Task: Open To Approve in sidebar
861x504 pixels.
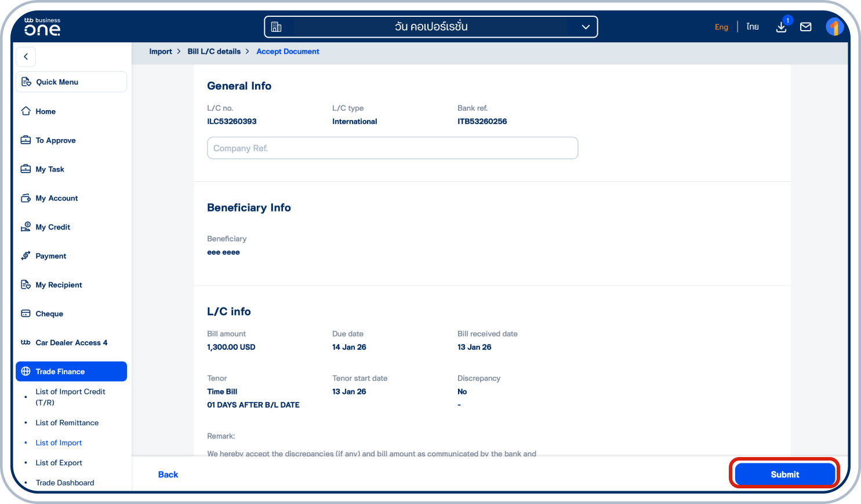Action: pyautogui.click(x=56, y=140)
